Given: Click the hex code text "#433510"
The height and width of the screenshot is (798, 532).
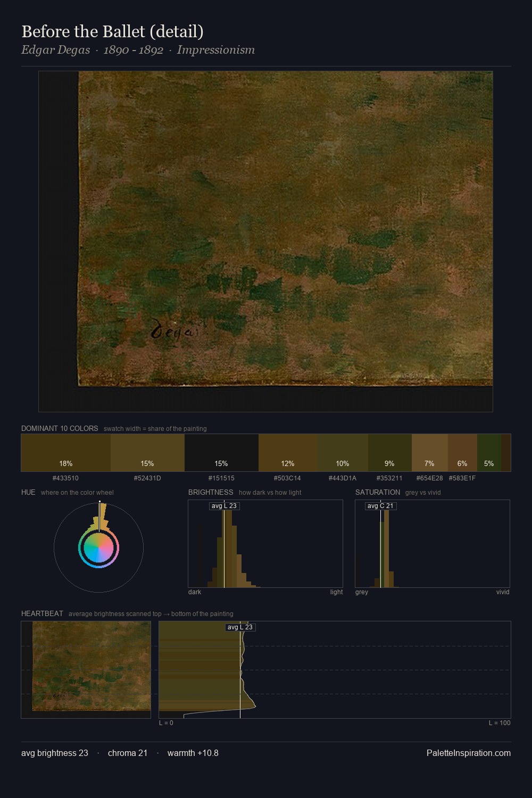Looking at the screenshot, I should (x=65, y=478).
